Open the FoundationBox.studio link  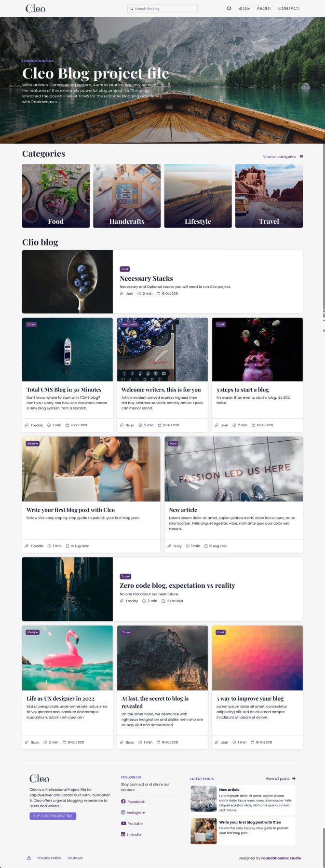click(281, 858)
